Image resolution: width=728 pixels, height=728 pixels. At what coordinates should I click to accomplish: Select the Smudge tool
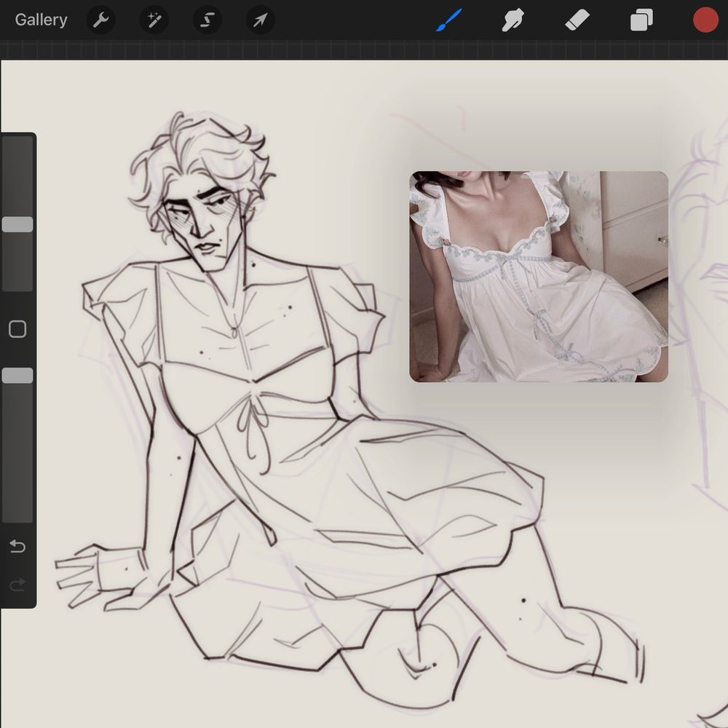[x=513, y=20]
